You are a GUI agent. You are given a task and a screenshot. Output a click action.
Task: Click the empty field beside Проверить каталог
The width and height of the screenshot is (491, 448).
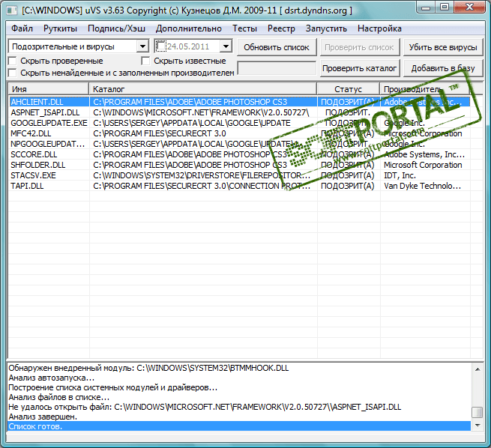click(277, 68)
